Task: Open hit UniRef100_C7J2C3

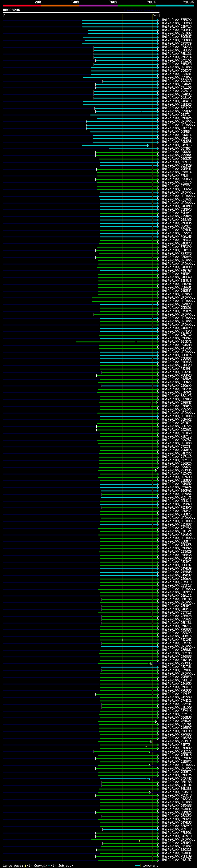Action: (x=176, y=47)
